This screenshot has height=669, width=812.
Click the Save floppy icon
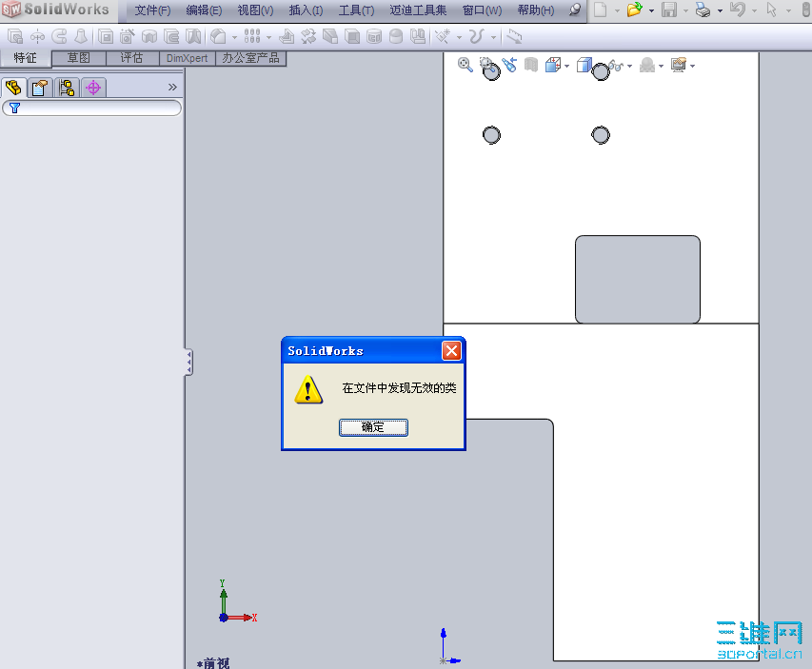point(669,10)
